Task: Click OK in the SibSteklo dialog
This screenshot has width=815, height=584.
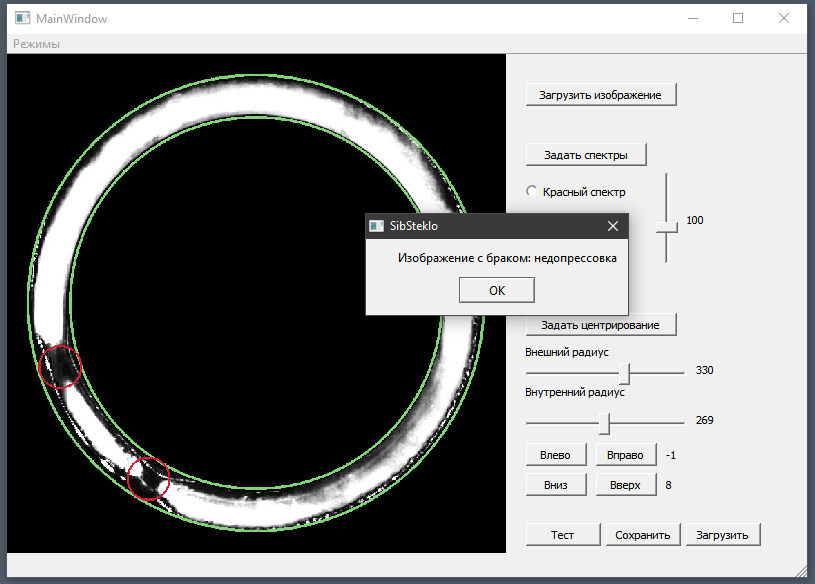Action: click(x=496, y=290)
